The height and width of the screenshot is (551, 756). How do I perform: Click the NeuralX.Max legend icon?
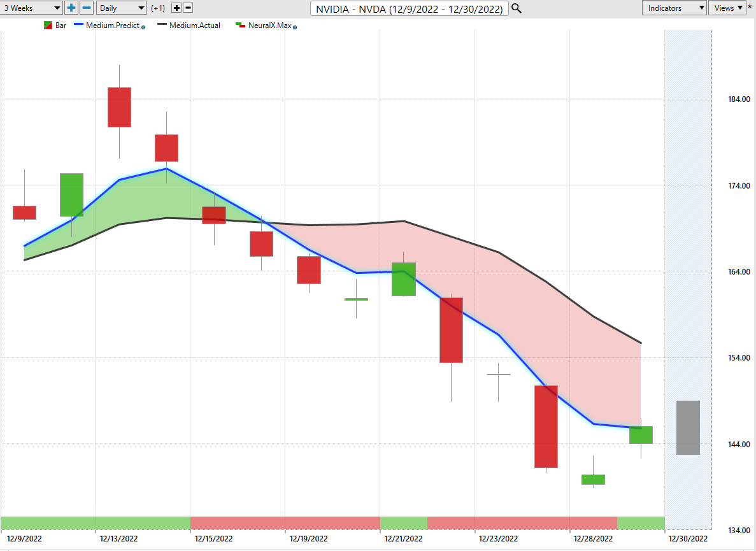[240, 25]
